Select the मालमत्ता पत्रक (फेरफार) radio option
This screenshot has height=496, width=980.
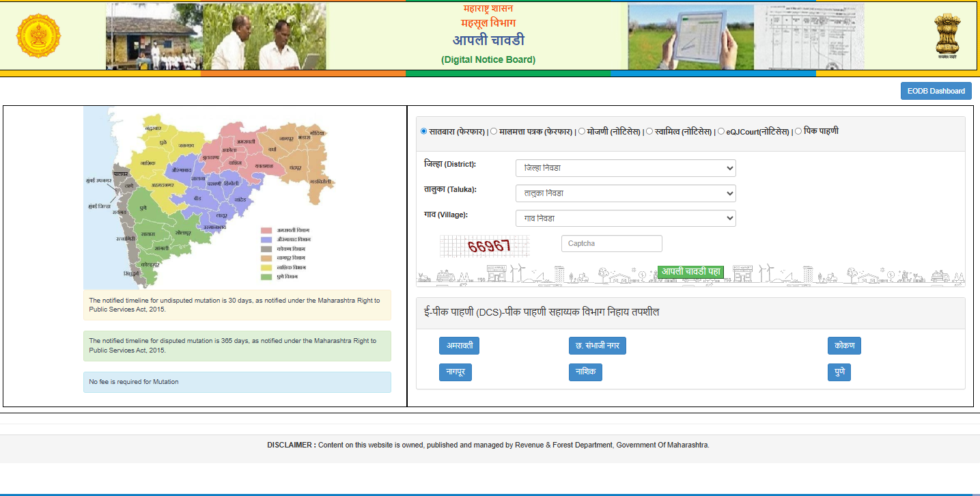494,131
